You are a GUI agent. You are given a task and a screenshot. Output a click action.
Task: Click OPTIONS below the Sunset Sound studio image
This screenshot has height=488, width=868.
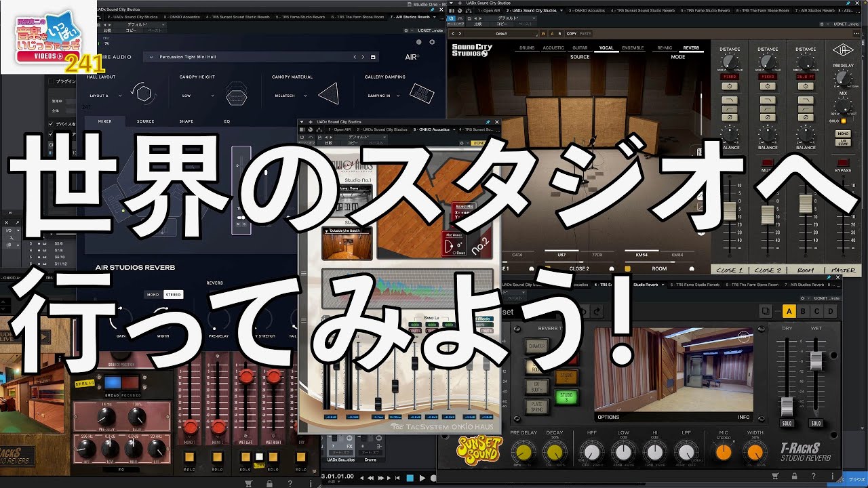608,418
